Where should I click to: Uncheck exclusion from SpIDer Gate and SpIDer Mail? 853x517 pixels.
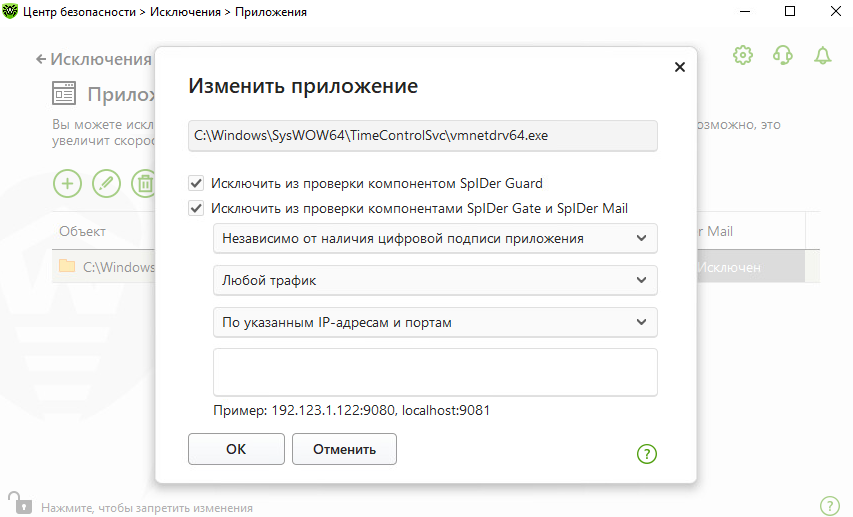point(196,208)
